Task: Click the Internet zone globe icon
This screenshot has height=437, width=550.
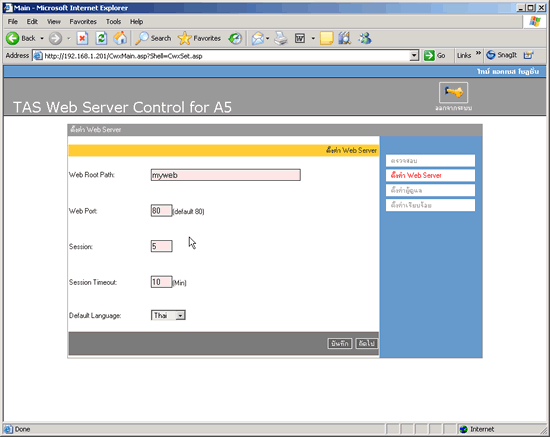Action: [464, 429]
